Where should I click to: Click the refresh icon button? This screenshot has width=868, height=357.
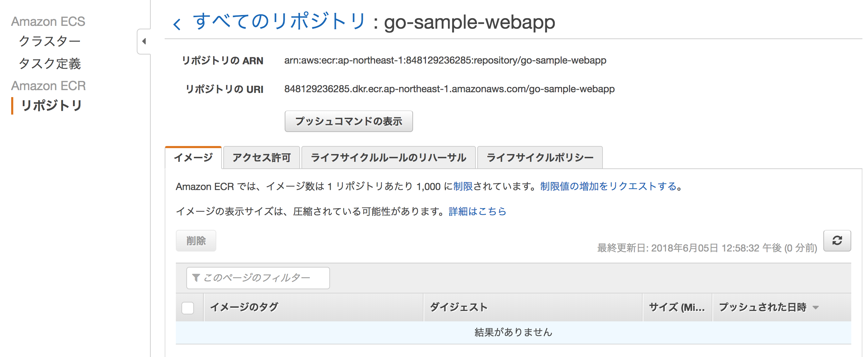coord(837,241)
